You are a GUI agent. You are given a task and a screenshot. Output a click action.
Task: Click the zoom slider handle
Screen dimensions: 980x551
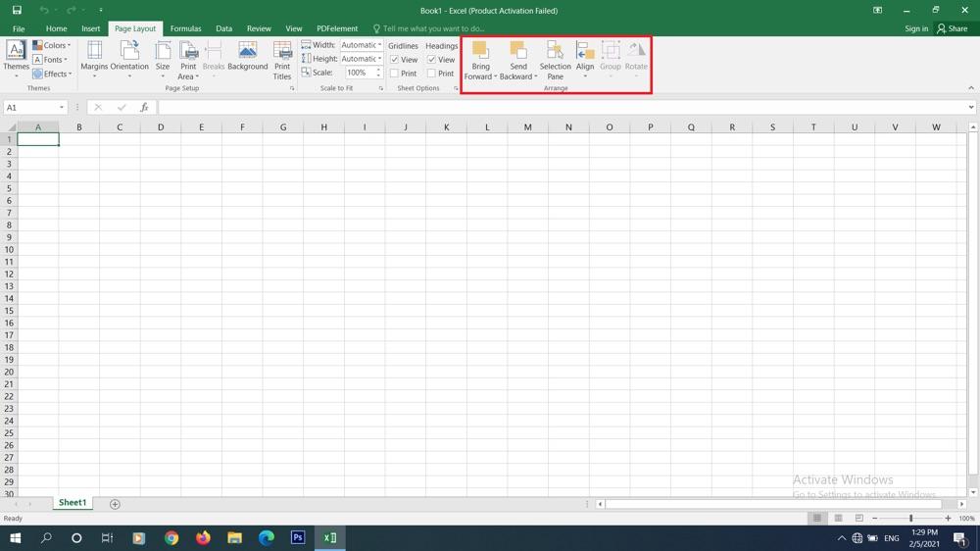coord(911,518)
